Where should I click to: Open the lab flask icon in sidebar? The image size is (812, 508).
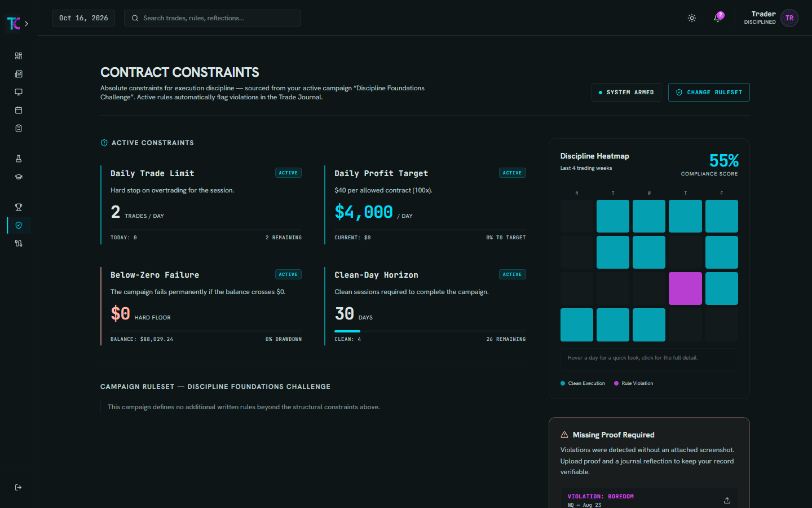tap(19, 159)
